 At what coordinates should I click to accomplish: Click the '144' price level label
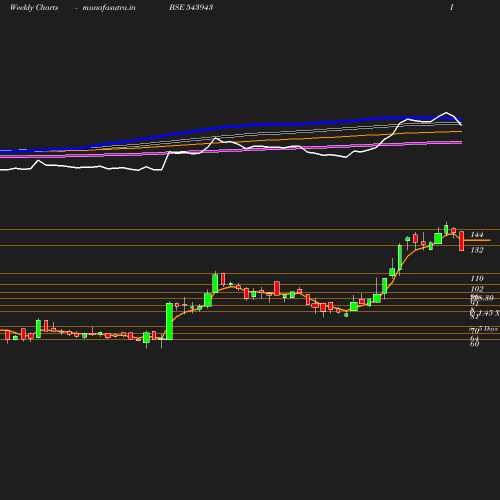(477, 234)
